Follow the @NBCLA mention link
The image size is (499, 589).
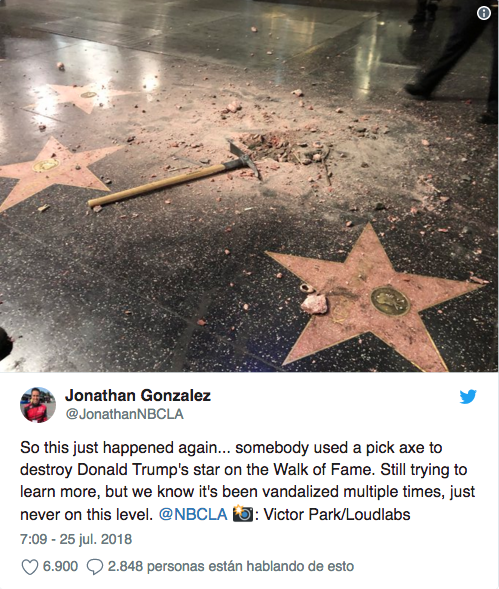tap(193, 514)
